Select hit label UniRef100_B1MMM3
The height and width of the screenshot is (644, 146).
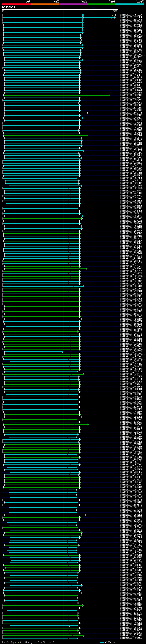click(x=131, y=236)
